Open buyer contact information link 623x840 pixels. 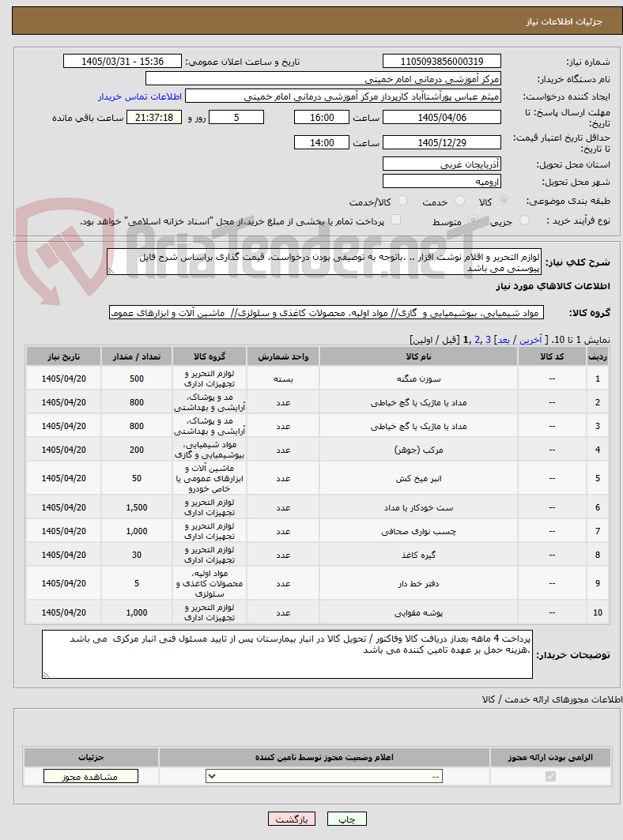[140, 96]
